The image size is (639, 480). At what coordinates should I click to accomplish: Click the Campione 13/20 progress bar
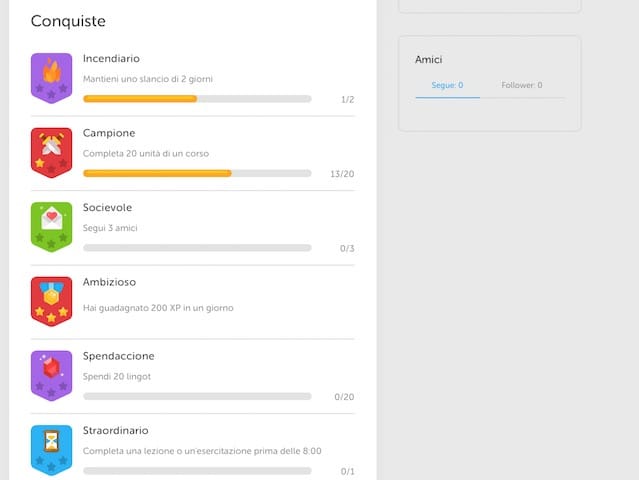tap(197, 173)
